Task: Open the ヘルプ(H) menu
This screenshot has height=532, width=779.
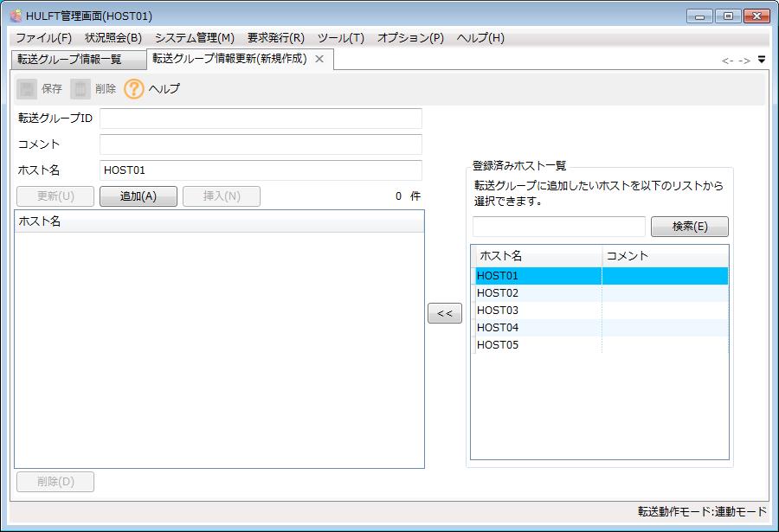Action: point(480,38)
